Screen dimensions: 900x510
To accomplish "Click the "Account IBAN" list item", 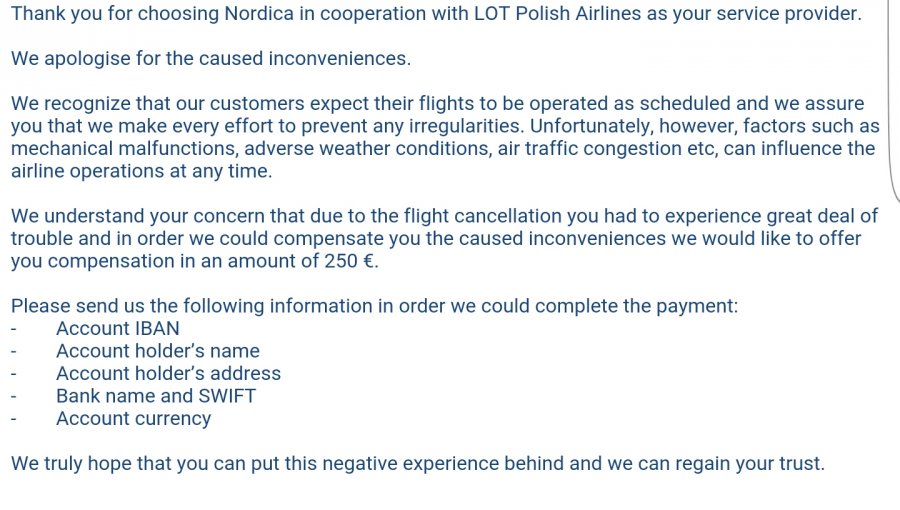I will (118, 328).
